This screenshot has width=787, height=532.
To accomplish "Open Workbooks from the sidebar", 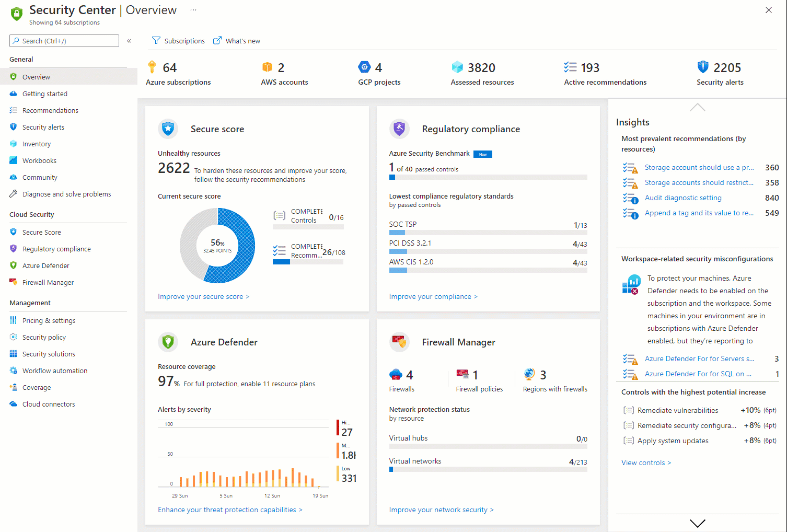I will (x=39, y=160).
